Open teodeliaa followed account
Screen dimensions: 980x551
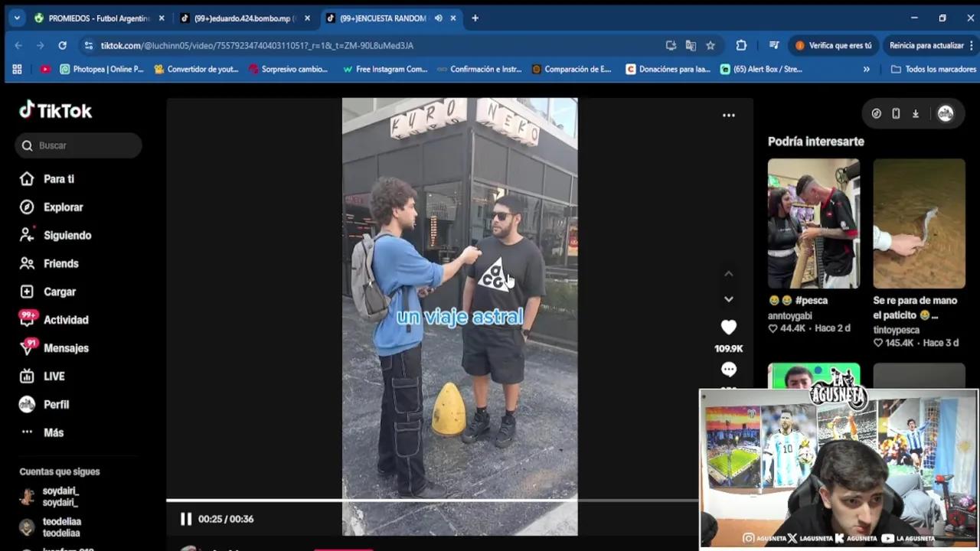61,527
